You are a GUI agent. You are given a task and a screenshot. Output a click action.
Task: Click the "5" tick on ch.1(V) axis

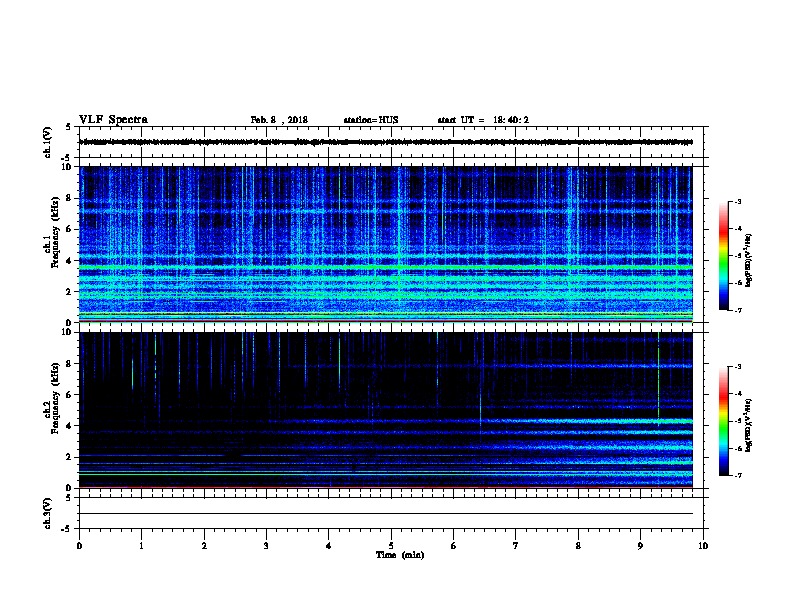tap(69, 127)
